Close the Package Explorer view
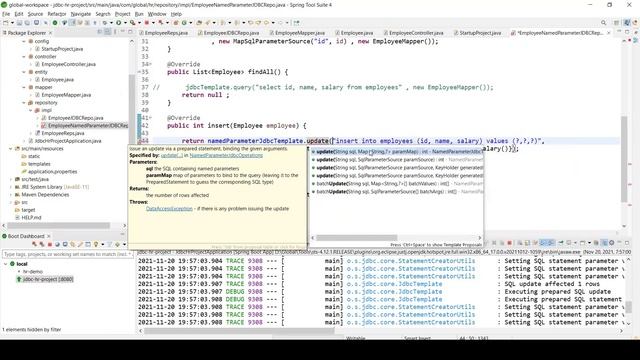Viewport: 640px width, 360px height. click(51, 33)
